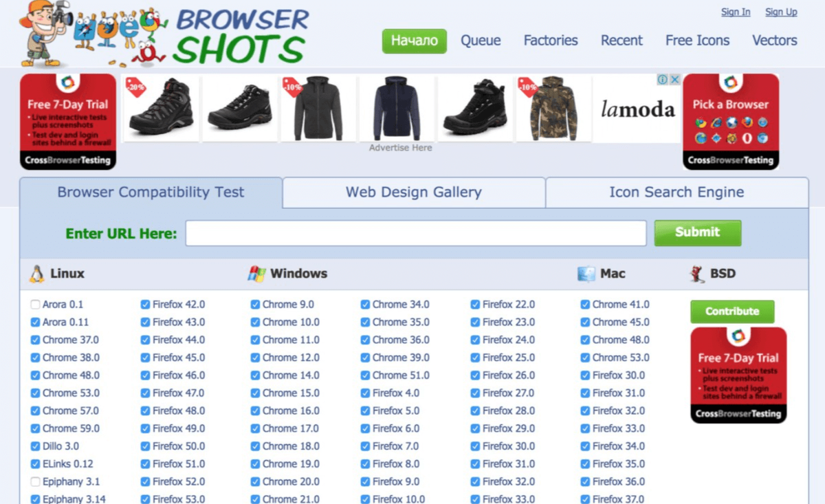
Task: Click the BSD heading label
Action: pos(723,274)
